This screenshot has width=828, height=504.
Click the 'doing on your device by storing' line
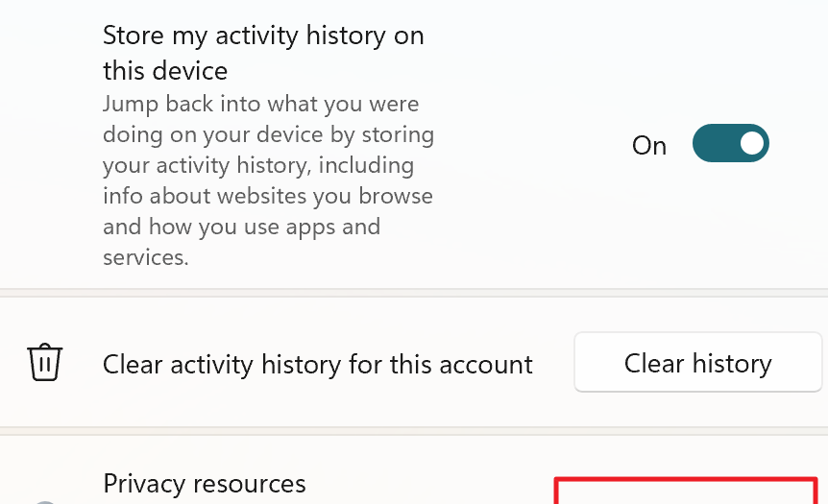268,135
